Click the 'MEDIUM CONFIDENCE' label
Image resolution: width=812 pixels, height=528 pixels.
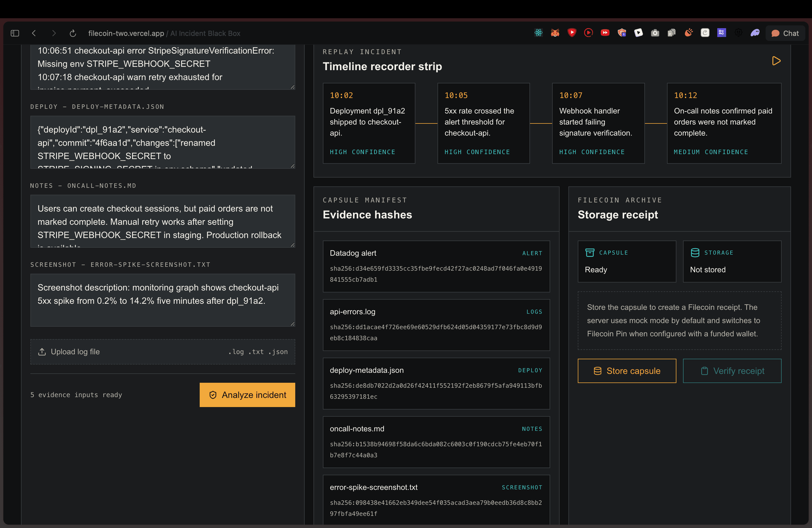pyautogui.click(x=711, y=152)
